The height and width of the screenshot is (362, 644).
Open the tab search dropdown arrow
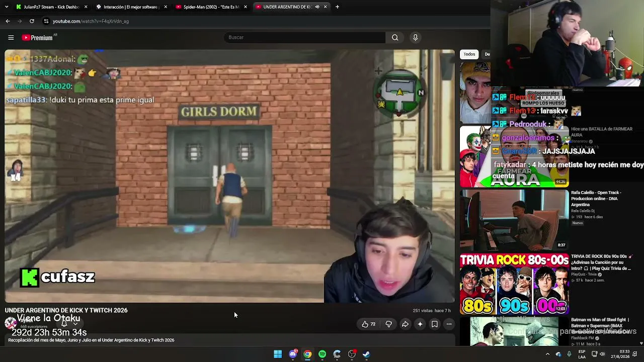8,7
